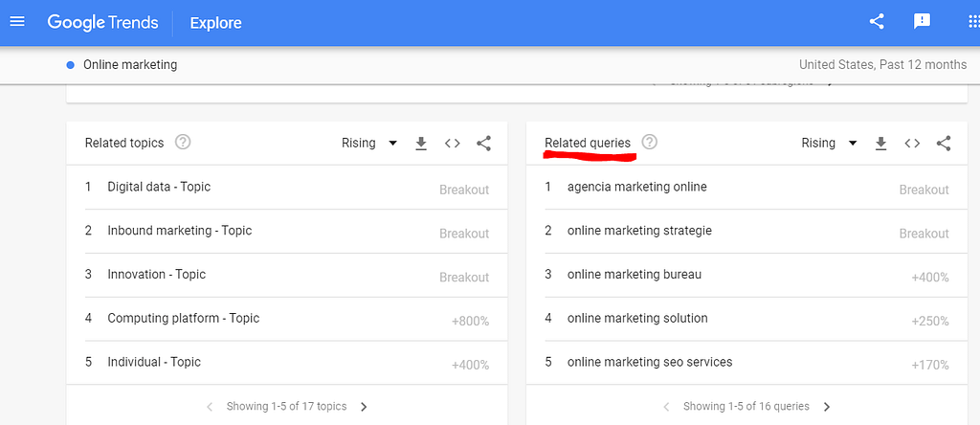Download Related queries data as CSV
This screenshot has height=425, width=980.
(881, 144)
